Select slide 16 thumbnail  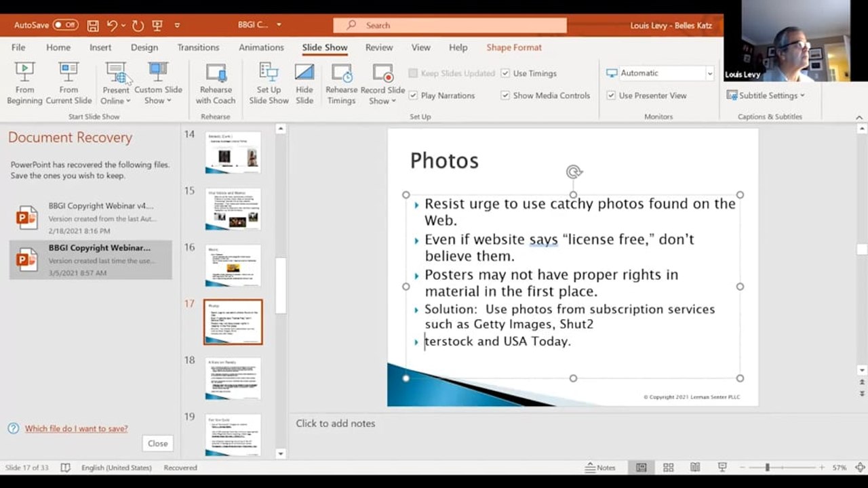click(x=233, y=265)
